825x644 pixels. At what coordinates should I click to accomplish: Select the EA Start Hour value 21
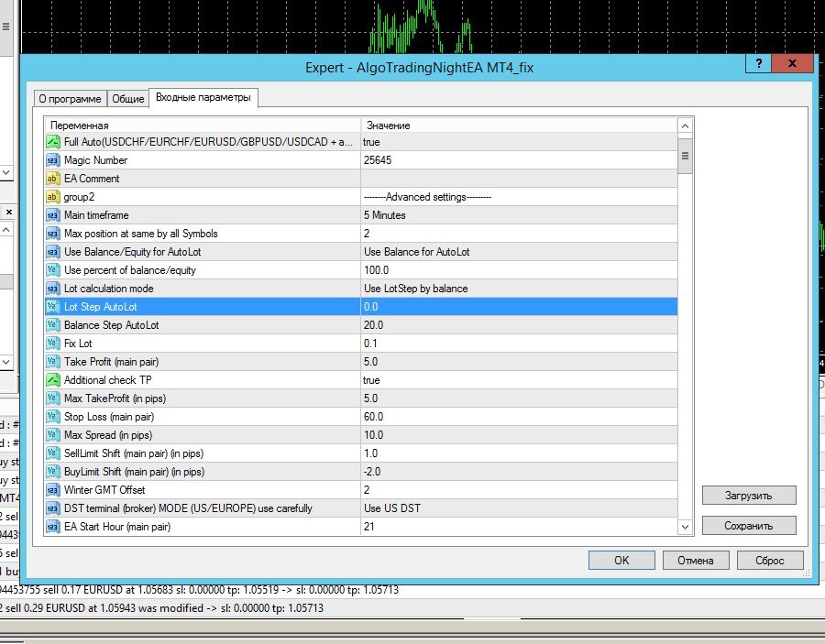(519, 527)
